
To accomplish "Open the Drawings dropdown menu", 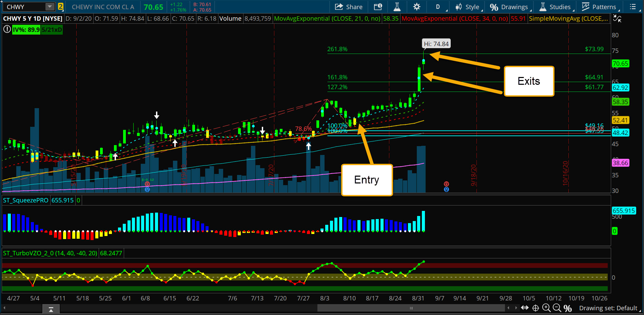I will 514,7.
